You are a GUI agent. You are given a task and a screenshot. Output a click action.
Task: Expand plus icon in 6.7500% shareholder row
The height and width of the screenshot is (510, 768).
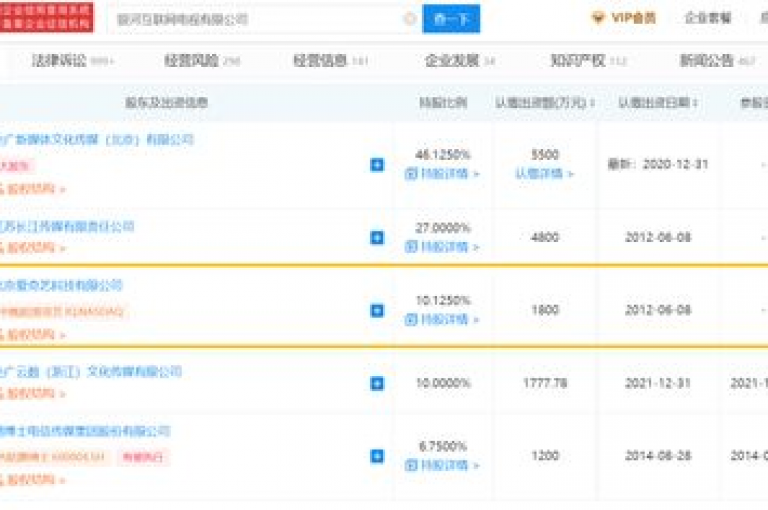[x=377, y=456]
